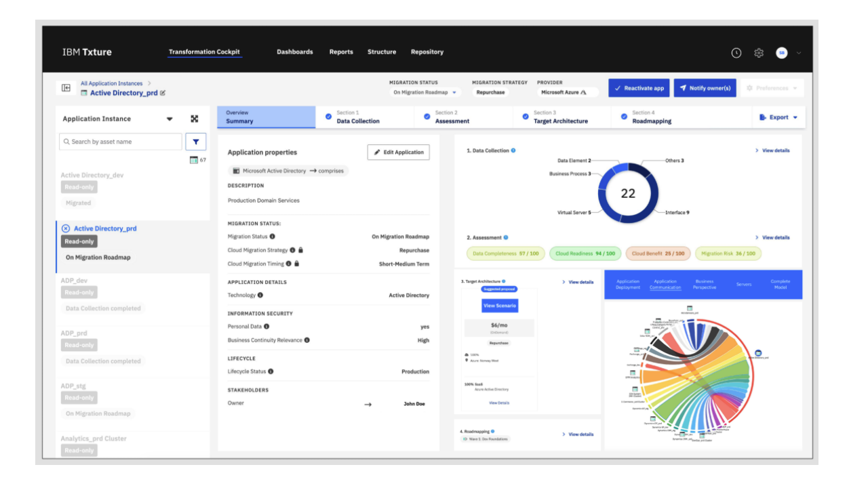Click lock icon beside Cloud Migration Strategy
This screenshot has height=488, width=868.
click(x=301, y=250)
